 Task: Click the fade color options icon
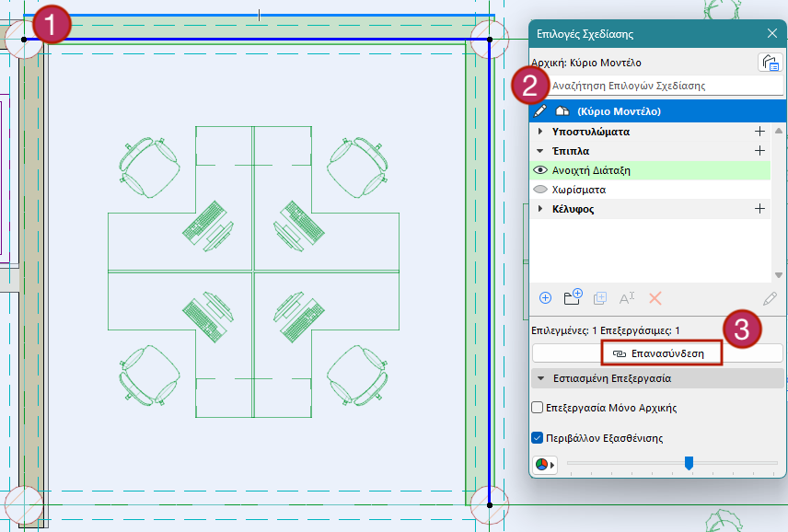(x=545, y=465)
